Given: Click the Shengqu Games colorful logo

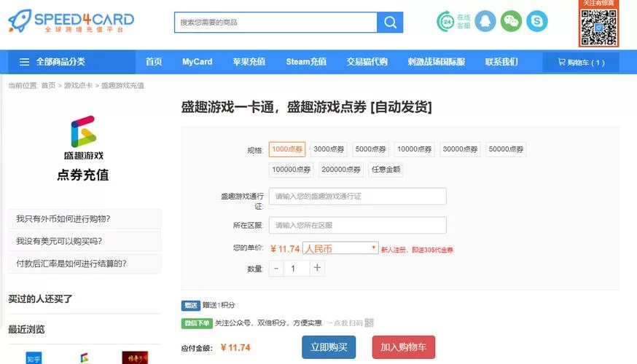Looking at the screenshot, I should tap(83, 132).
